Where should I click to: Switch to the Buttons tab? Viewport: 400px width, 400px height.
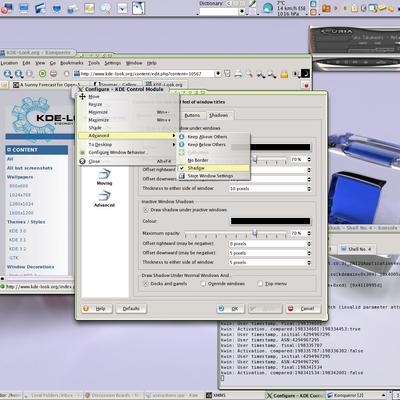[192, 115]
